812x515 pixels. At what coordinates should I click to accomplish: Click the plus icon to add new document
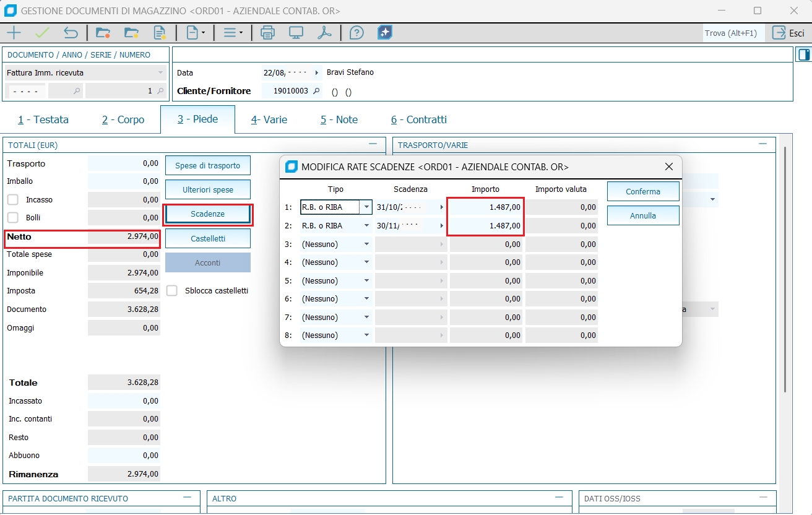click(x=14, y=33)
